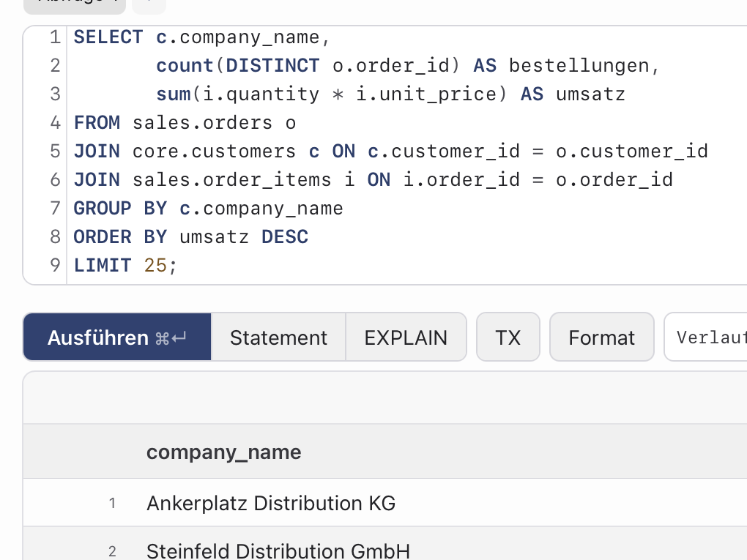The width and height of the screenshot is (747, 560).
Task: Click the sum(i.quantity) expression line
Action: click(x=390, y=94)
